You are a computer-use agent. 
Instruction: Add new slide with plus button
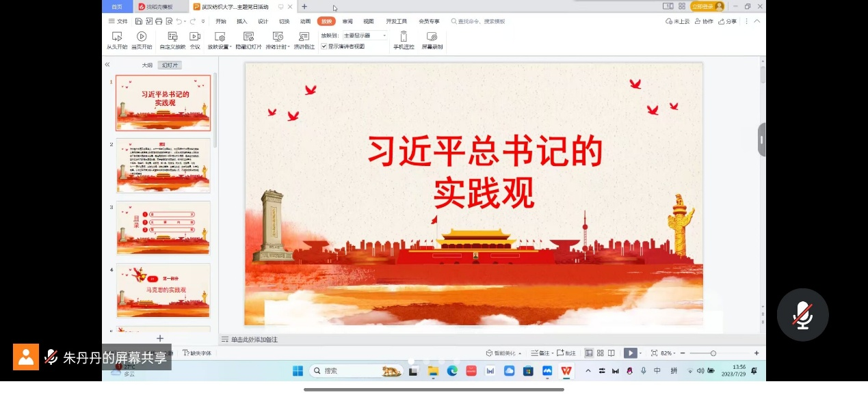point(160,338)
